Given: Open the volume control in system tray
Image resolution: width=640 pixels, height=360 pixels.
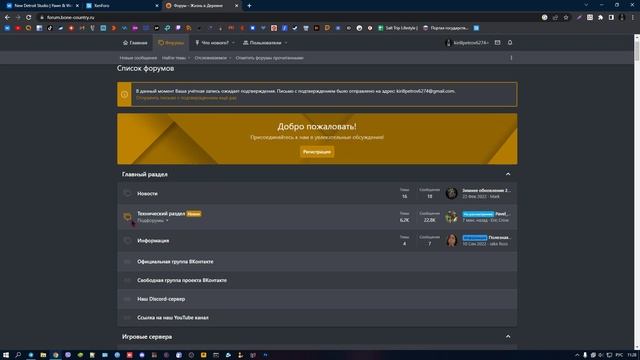Looking at the screenshot, I should 601,355.
